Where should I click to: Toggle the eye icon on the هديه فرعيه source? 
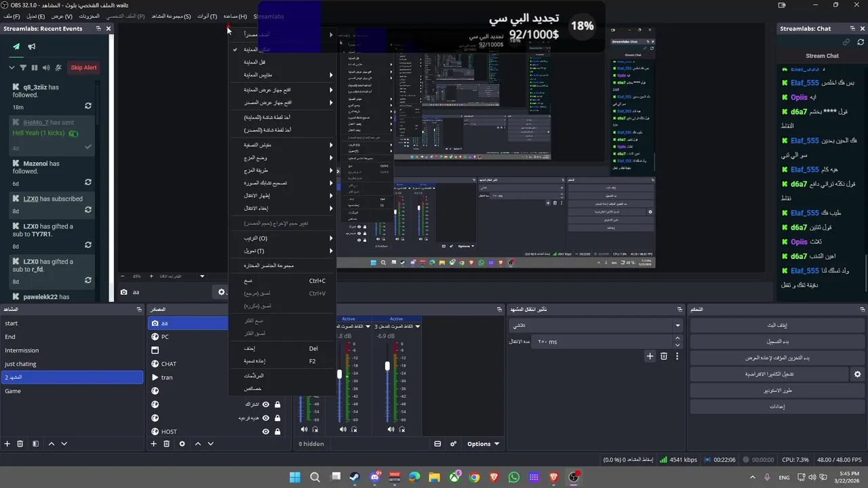(x=266, y=418)
